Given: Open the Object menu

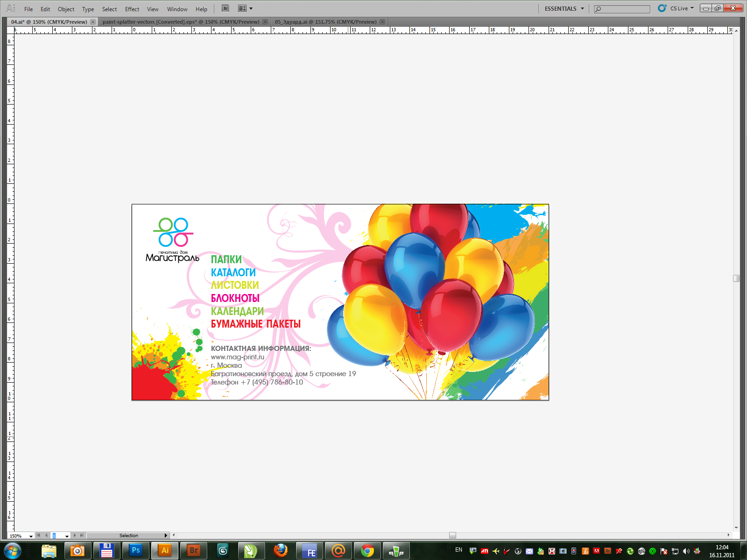Looking at the screenshot, I should [66, 9].
